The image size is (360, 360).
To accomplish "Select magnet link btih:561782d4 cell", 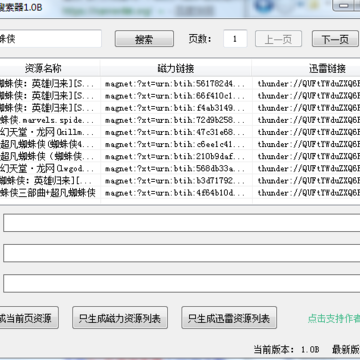I will click(176, 83).
